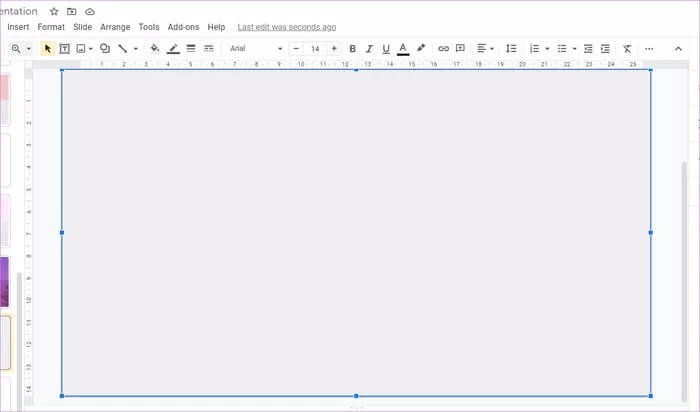
Task: Open the Arrange menu
Action: point(115,27)
